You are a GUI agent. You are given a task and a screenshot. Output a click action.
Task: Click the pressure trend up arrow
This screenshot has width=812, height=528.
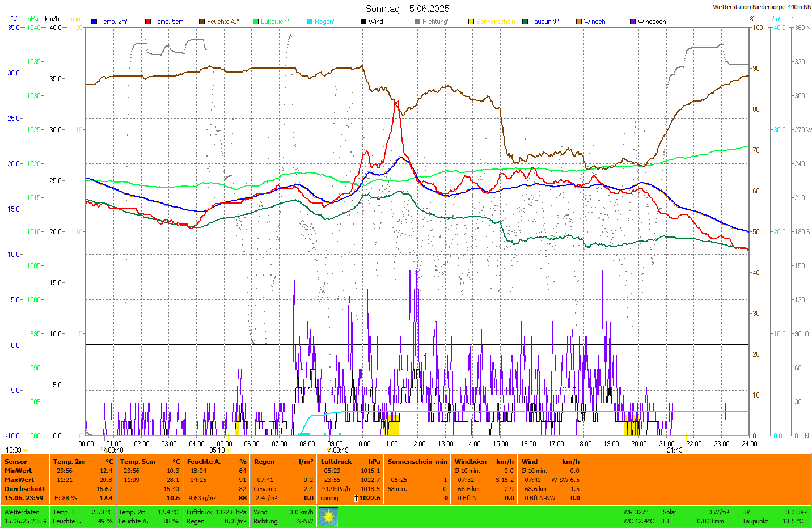[356, 498]
